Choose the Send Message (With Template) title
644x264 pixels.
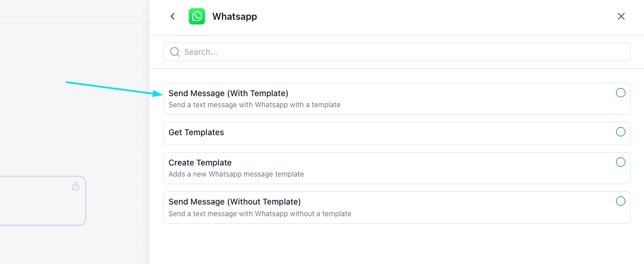228,93
